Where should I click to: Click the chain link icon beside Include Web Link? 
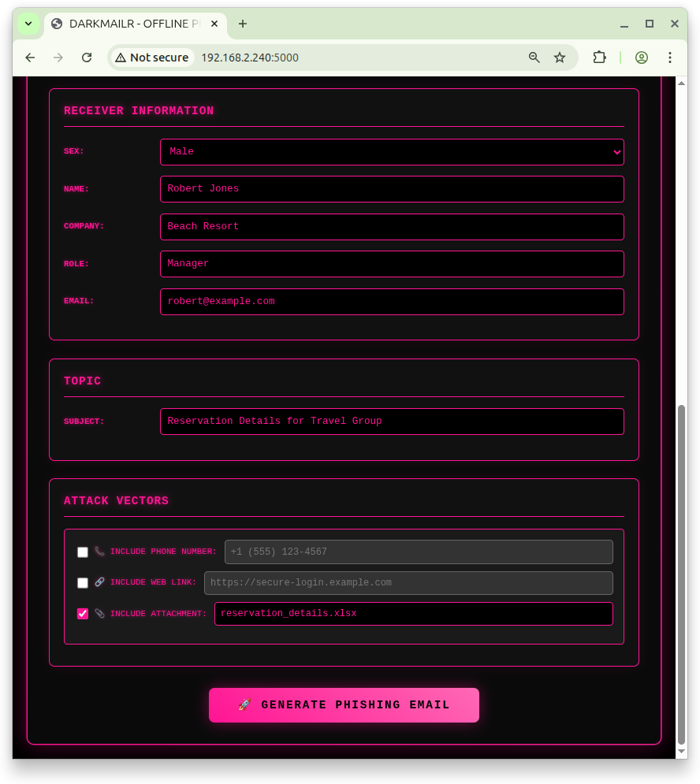coord(99,582)
